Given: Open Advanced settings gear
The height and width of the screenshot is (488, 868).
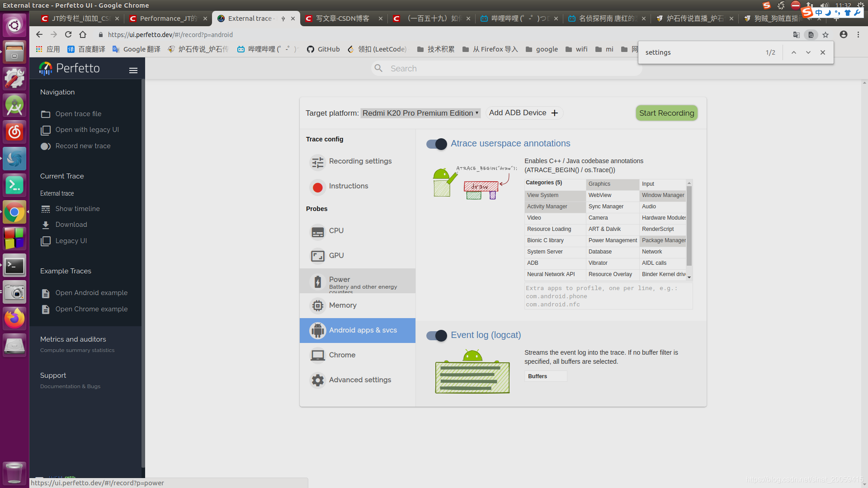Looking at the screenshot, I should pos(318,380).
